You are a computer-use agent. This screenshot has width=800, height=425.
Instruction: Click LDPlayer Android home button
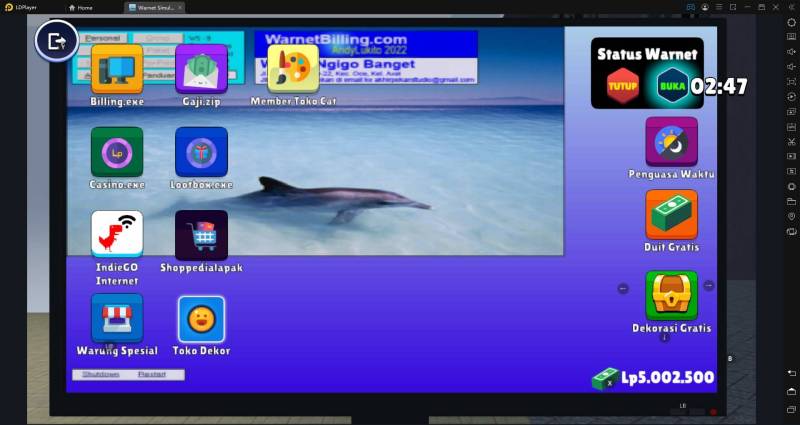(x=791, y=391)
